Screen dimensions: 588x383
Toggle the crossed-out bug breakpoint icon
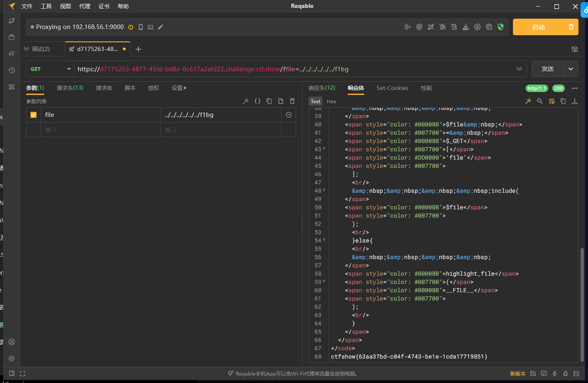[442, 27]
